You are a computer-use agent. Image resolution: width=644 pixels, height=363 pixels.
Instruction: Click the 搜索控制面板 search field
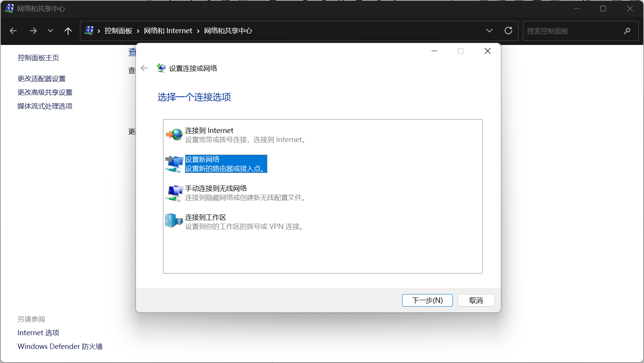[571, 31]
